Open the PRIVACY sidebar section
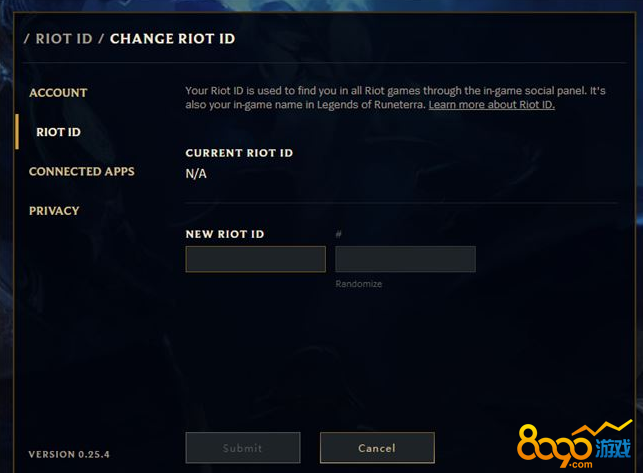This screenshot has height=473, width=643. click(54, 211)
